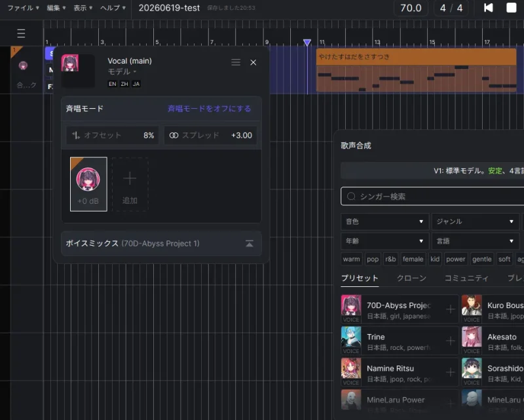Viewport: 524px width, 420px height.
Task: Open the Vocal (main) panel options menu icon
Action: coord(236,62)
